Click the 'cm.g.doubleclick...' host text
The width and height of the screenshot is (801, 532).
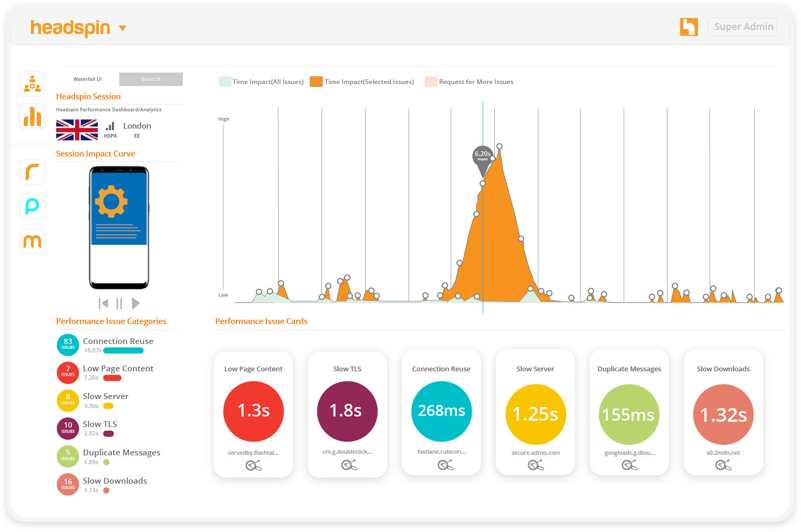[347, 452]
